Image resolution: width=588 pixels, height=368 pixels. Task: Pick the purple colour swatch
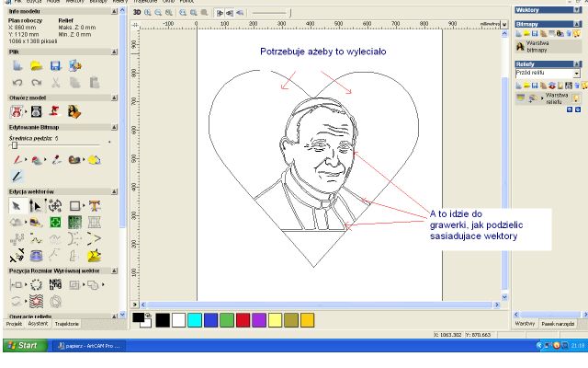259,320
